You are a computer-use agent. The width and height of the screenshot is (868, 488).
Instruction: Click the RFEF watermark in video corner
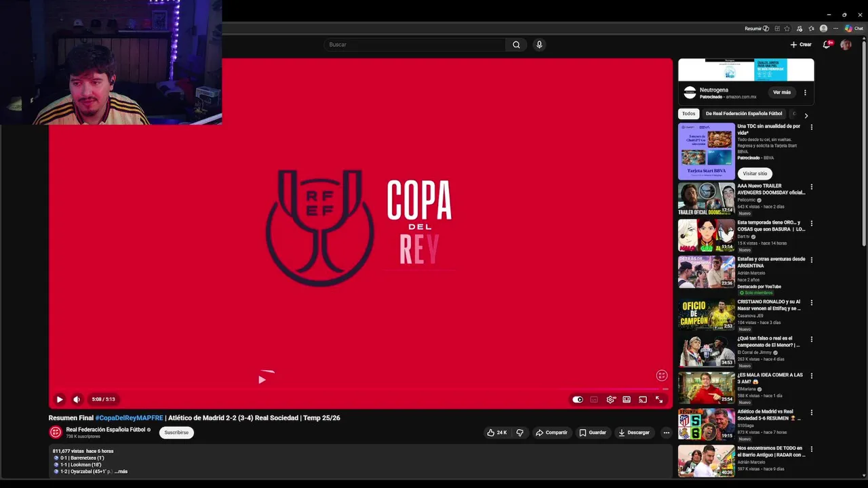(662, 375)
